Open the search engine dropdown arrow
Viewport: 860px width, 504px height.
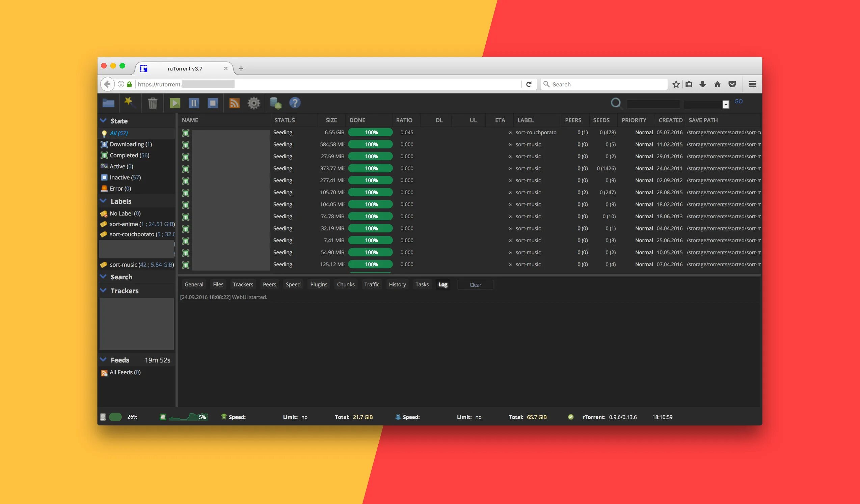pyautogui.click(x=726, y=105)
